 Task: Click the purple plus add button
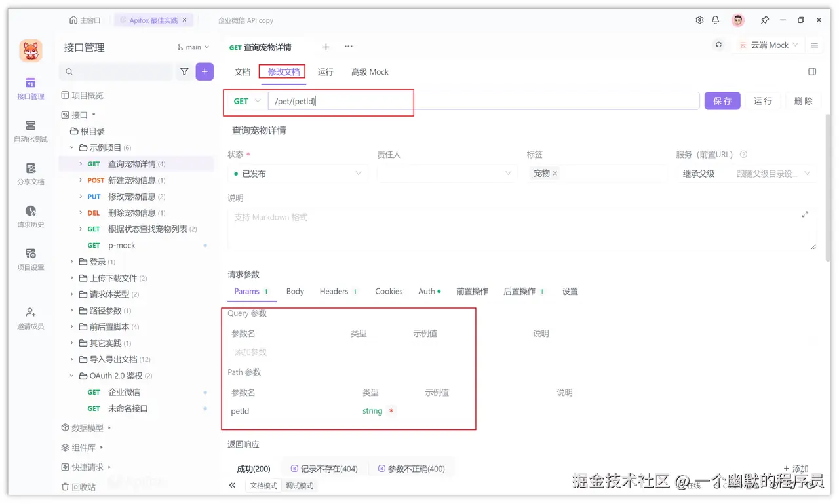205,71
